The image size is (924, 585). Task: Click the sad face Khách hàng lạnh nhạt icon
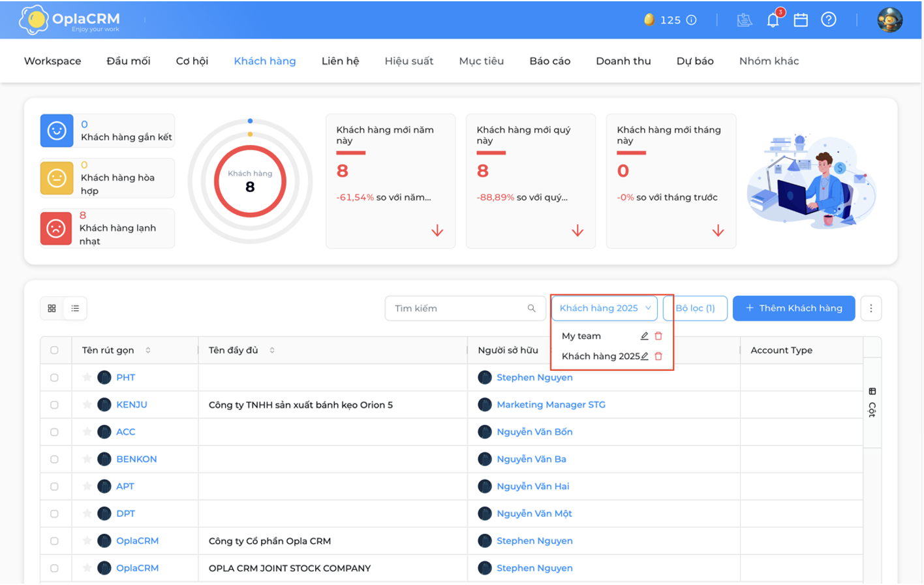57,229
